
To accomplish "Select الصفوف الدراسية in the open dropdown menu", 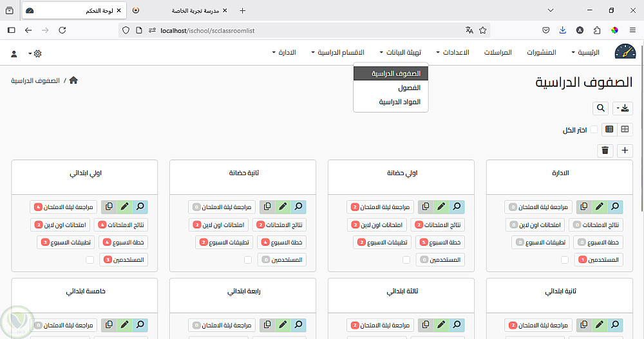I will point(391,73).
